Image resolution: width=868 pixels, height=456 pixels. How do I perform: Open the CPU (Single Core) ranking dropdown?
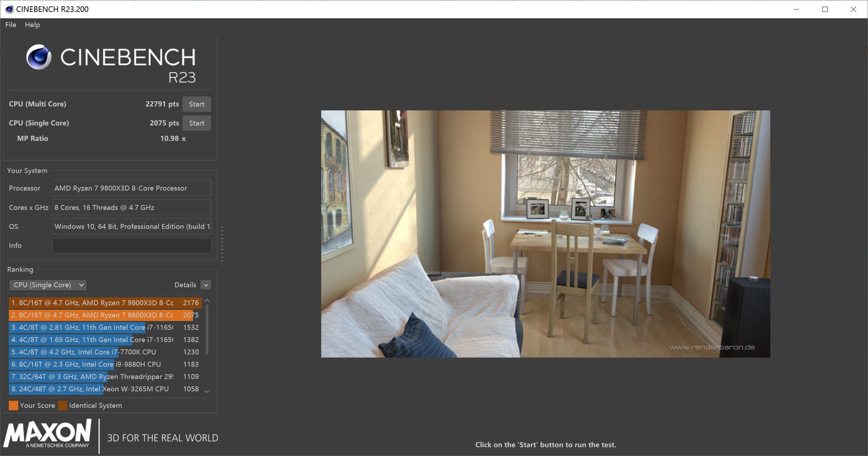click(48, 285)
